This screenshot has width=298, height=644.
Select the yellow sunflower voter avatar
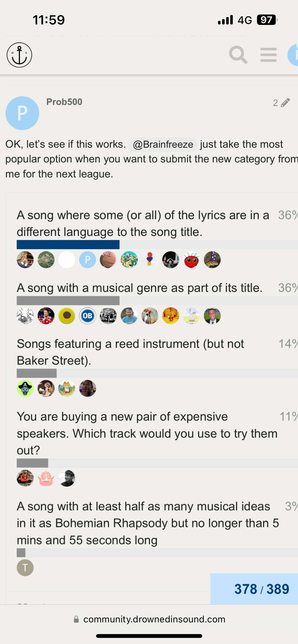(x=67, y=316)
